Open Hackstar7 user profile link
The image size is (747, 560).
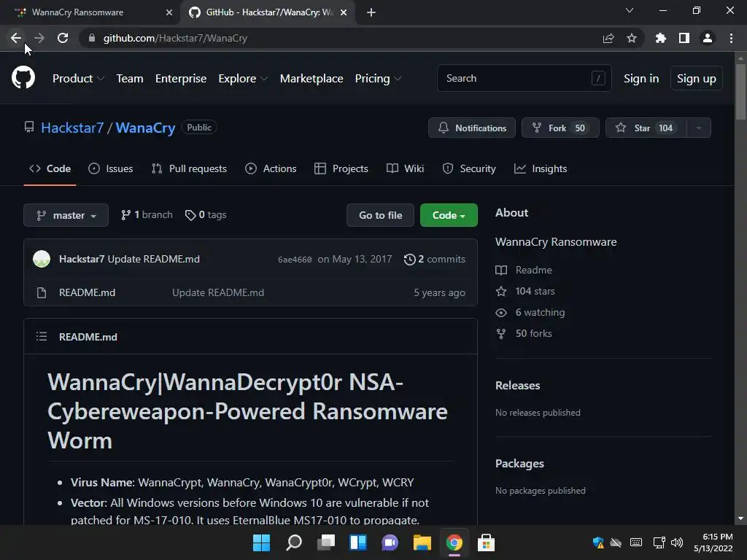pos(72,128)
